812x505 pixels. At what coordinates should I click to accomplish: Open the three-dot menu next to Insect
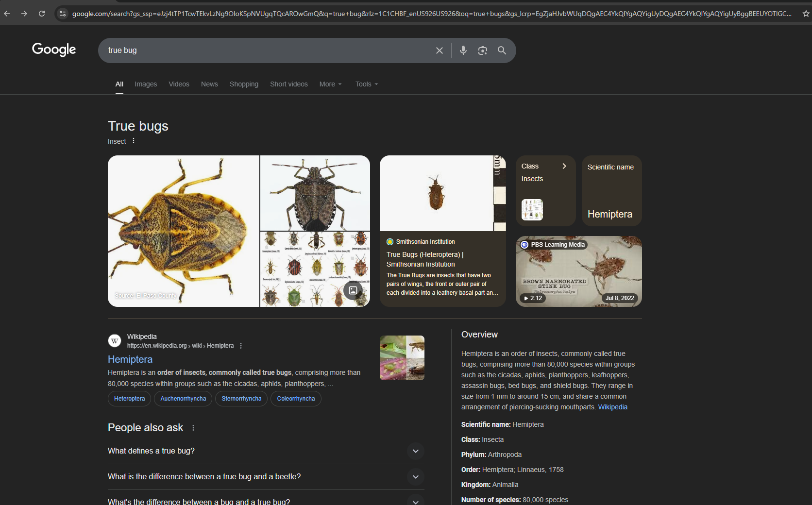pyautogui.click(x=134, y=141)
